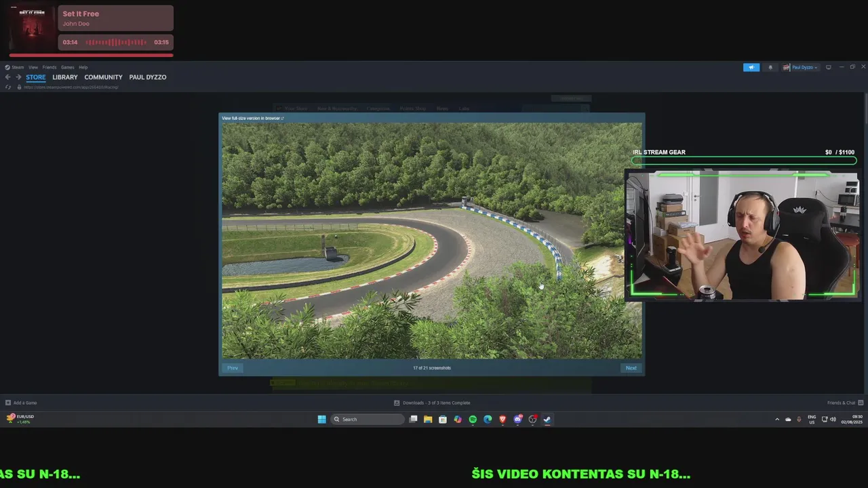Open the OneDrive cloud tray icon
Viewport: 868px width, 488px height.
click(x=788, y=420)
